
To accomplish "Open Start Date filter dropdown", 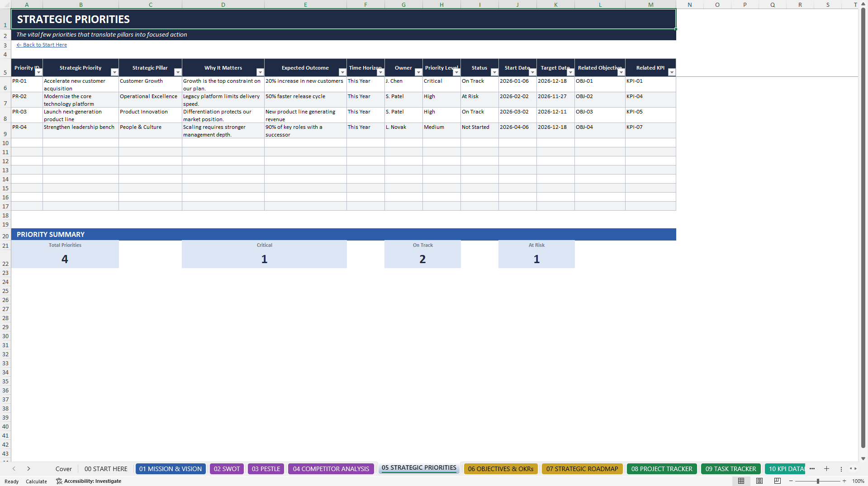I will (532, 72).
